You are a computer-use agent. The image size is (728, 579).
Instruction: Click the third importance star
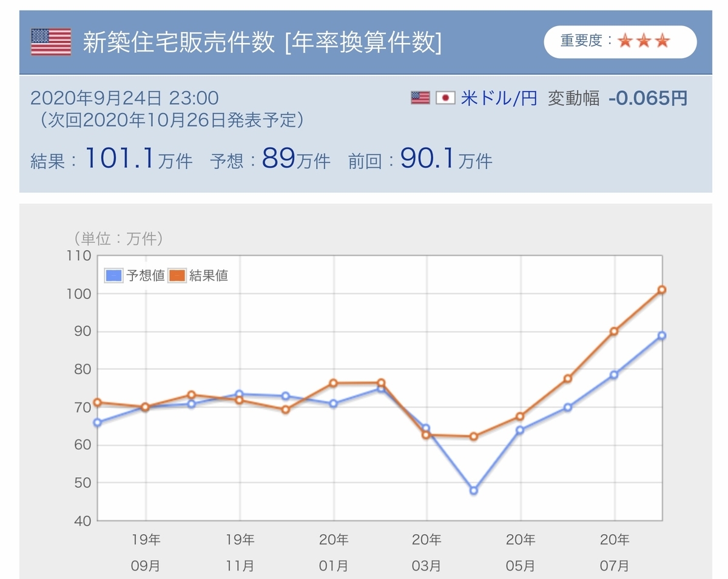662,41
